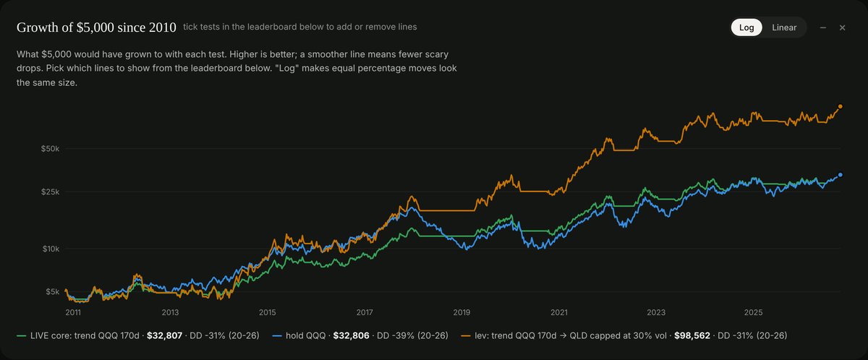The width and height of the screenshot is (868, 360).
Task: Click the 2023 x-axis label
Action: pyautogui.click(x=656, y=312)
